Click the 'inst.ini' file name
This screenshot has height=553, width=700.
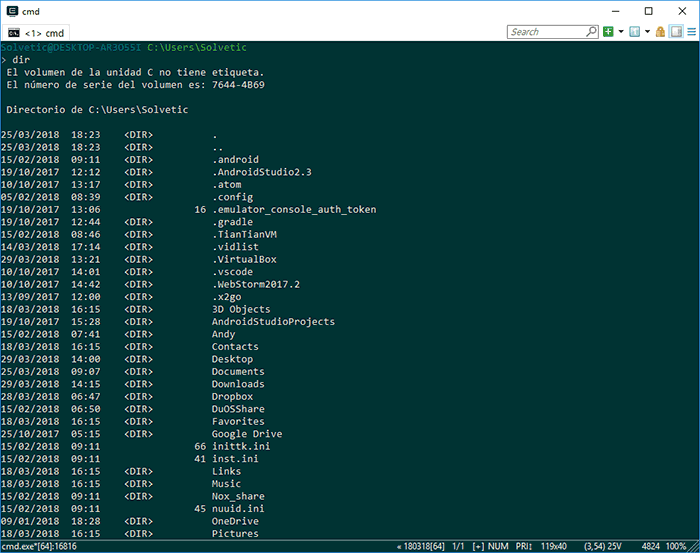pyautogui.click(x=235, y=459)
